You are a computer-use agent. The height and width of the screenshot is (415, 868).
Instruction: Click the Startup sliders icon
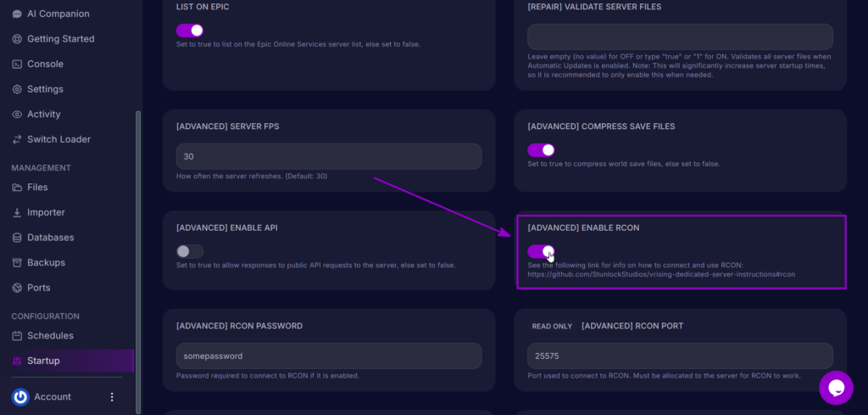pyautogui.click(x=17, y=361)
